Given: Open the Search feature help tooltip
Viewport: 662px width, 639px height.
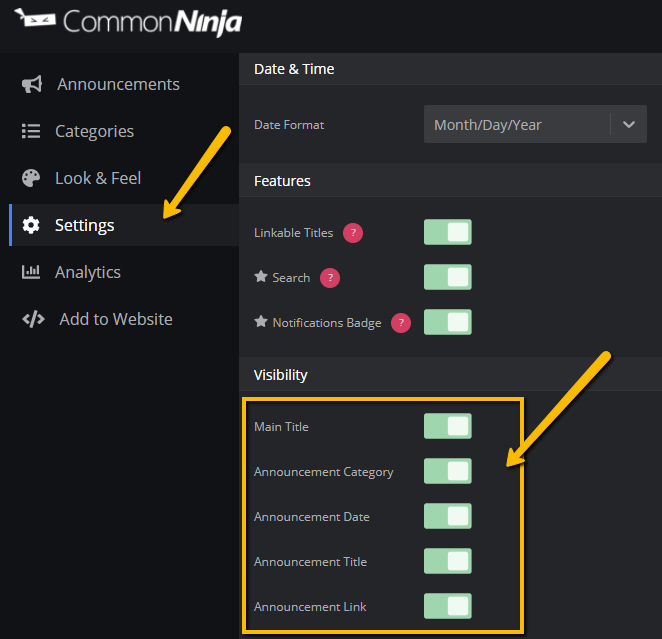Looking at the screenshot, I should click(330, 278).
